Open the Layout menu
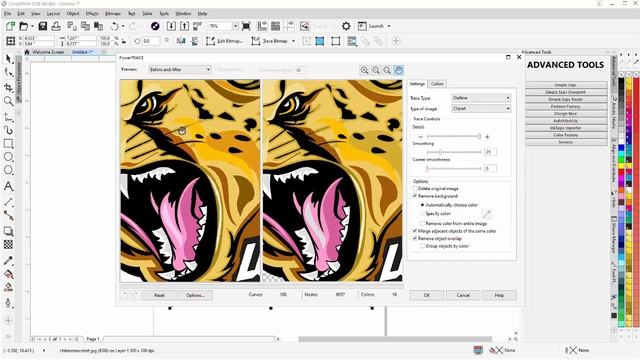 tap(53, 13)
